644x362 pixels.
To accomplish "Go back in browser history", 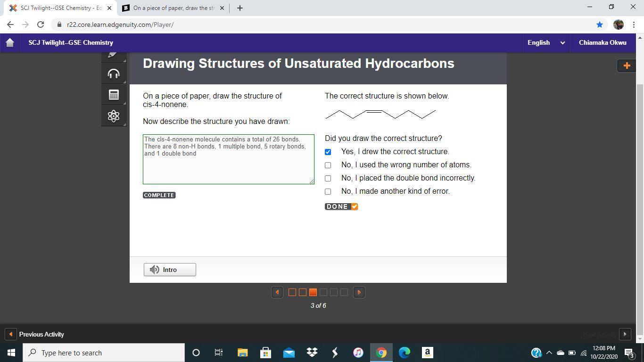I will coord(10,25).
